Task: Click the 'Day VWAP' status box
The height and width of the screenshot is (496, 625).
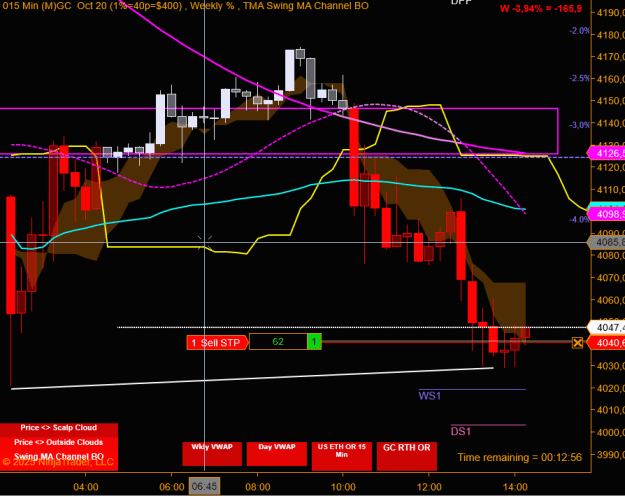Action: [277, 454]
